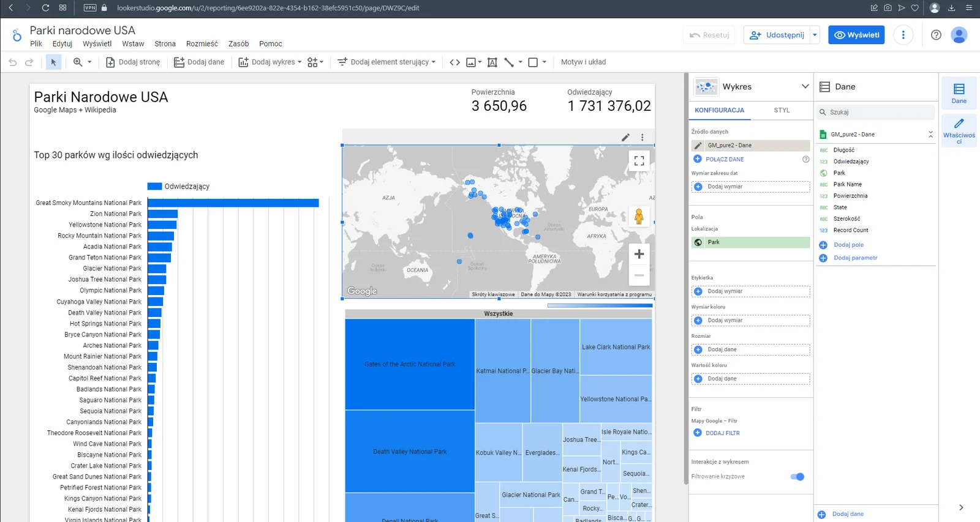Click the treemap color scale bar

coord(600,305)
